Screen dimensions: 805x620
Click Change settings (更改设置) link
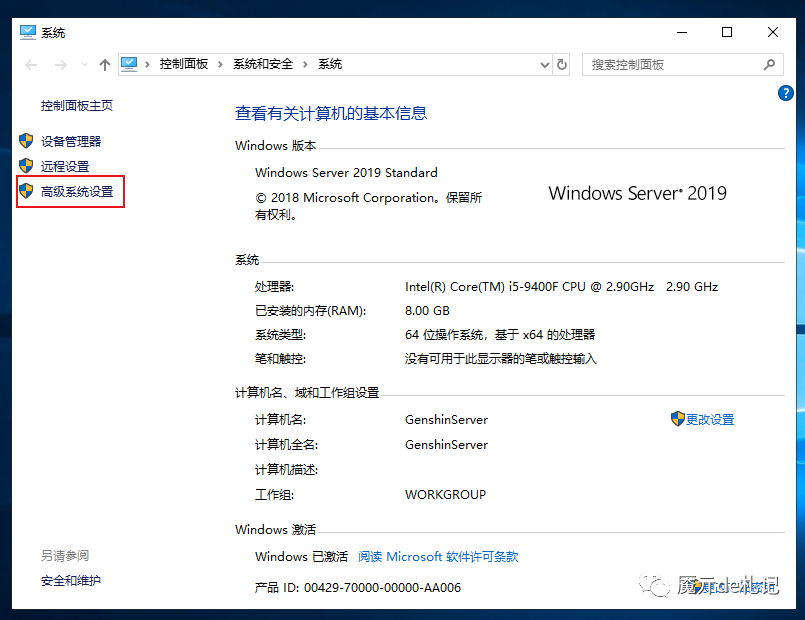point(710,419)
